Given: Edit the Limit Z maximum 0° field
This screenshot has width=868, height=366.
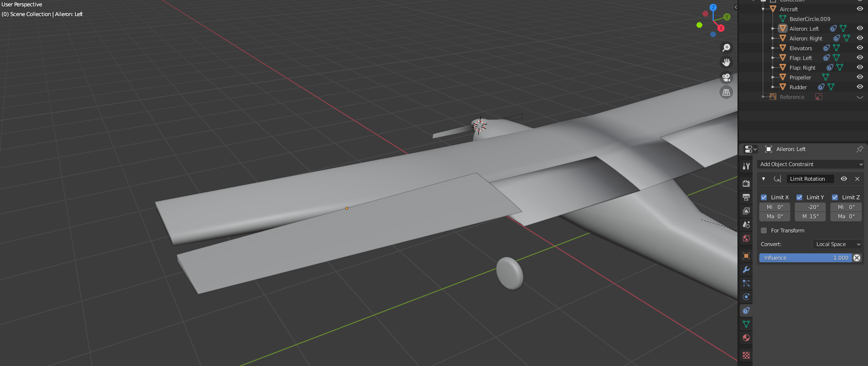Looking at the screenshot, I should coord(846,216).
